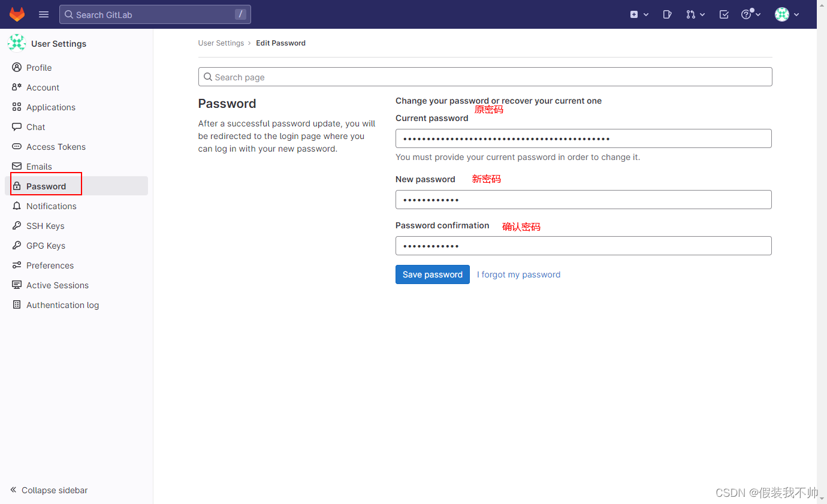Image resolution: width=827 pixels, height=504 pixels.
Task: Click the Password confirmation input field
Action: click(584, 246)
